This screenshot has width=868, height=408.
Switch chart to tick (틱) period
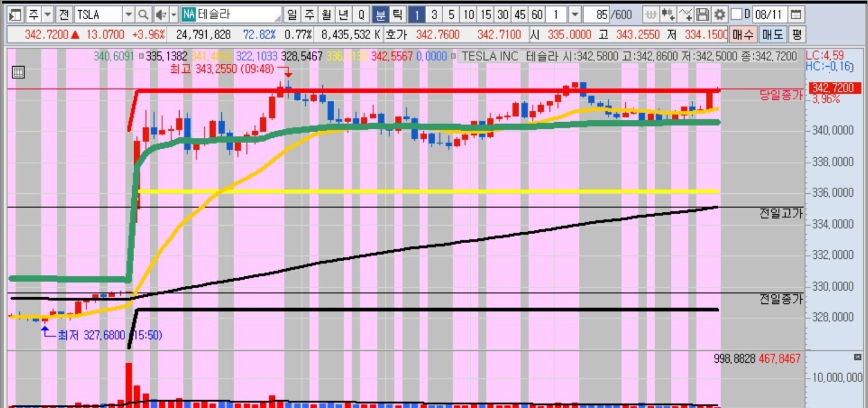[397, 14]
